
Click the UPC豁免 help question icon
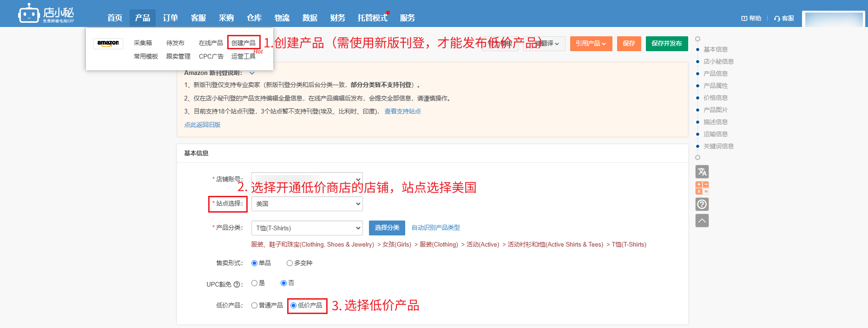tap(237, 284)
